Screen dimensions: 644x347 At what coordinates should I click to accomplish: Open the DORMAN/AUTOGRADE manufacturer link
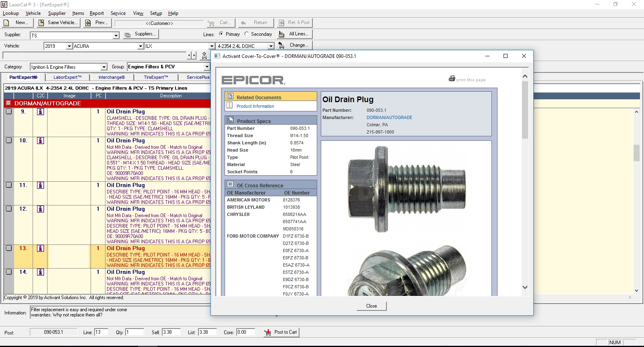click(389, 117)
